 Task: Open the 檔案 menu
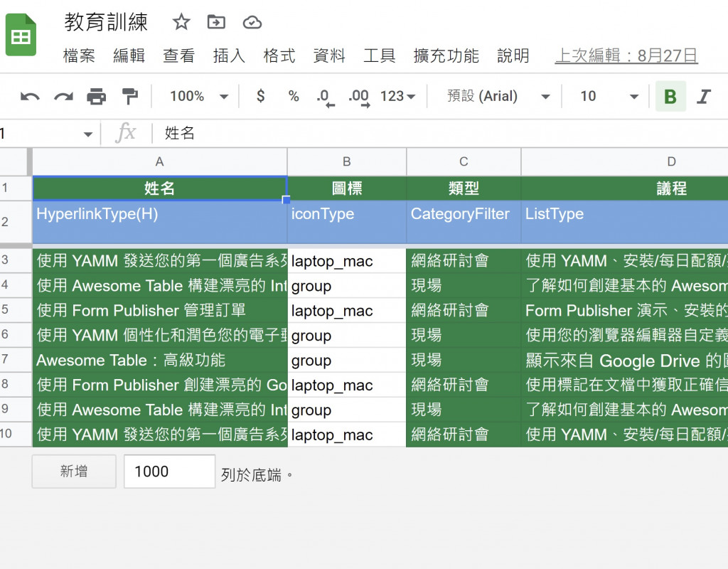[79, 55]
